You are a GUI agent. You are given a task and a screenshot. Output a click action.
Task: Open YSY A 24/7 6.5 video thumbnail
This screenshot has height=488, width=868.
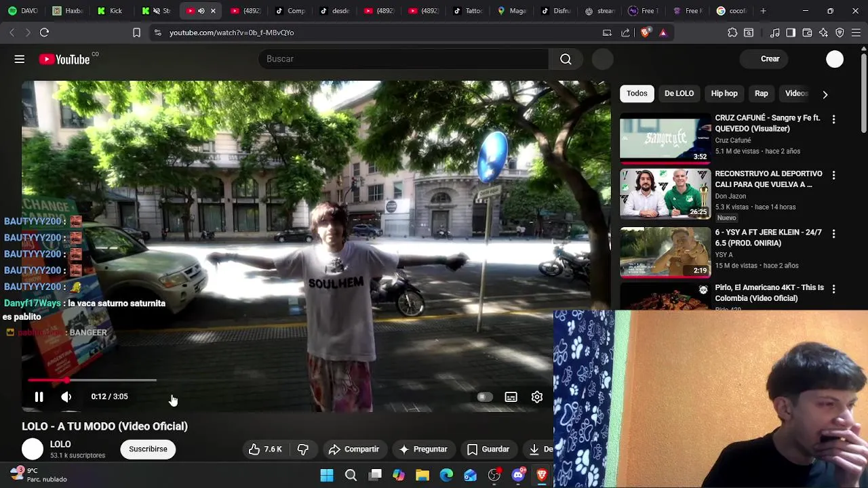(665, 252)
